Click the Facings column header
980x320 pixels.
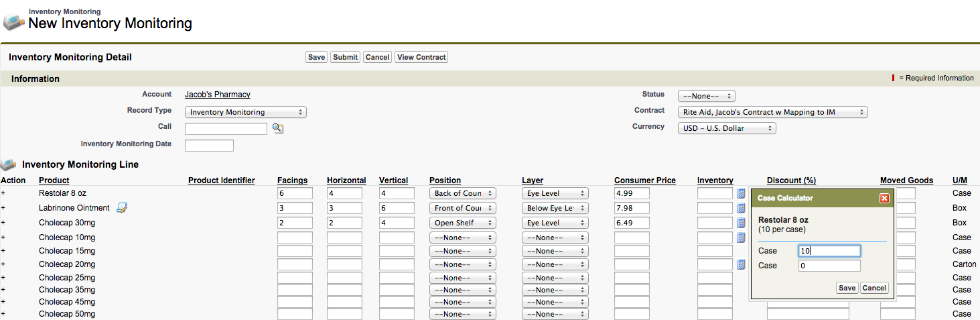click(292, 180)
